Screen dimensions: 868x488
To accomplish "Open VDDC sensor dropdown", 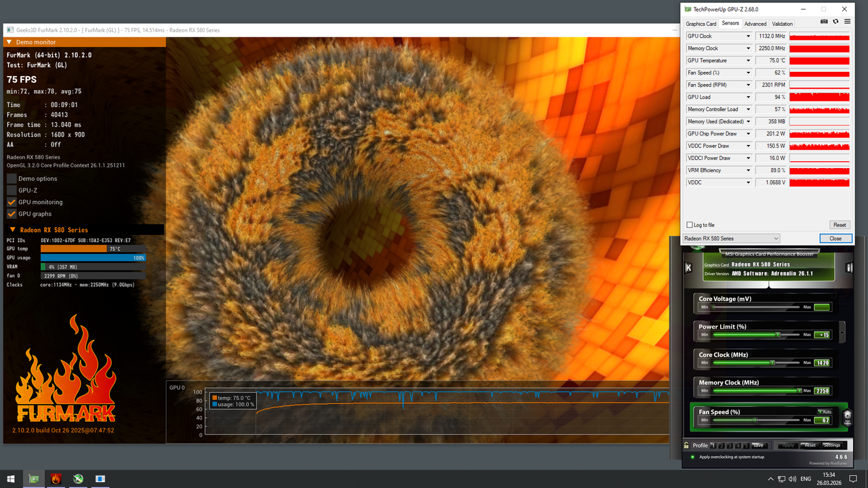I will click(749, 182).
